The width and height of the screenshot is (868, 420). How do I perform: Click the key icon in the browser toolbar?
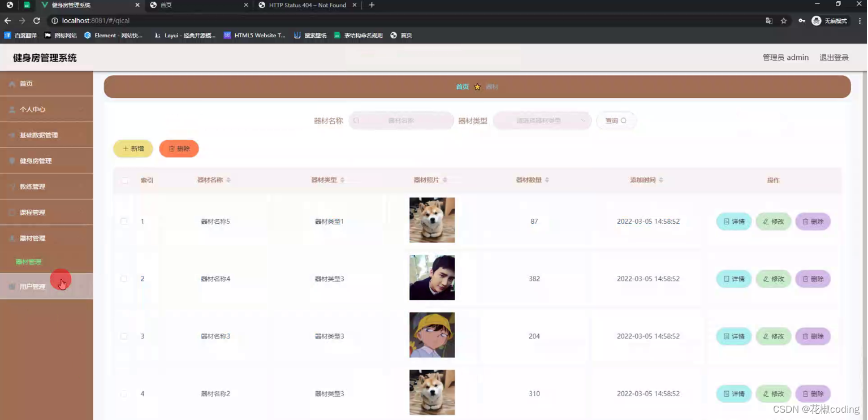click(x=801, y=20)
